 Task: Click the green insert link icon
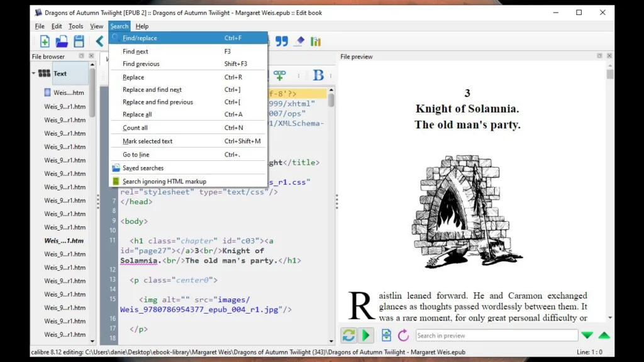280,75
